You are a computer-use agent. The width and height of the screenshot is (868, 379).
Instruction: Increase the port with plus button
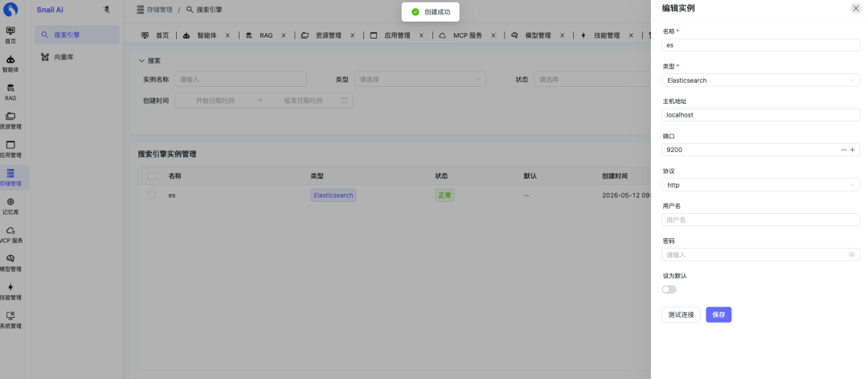[853, 150]
